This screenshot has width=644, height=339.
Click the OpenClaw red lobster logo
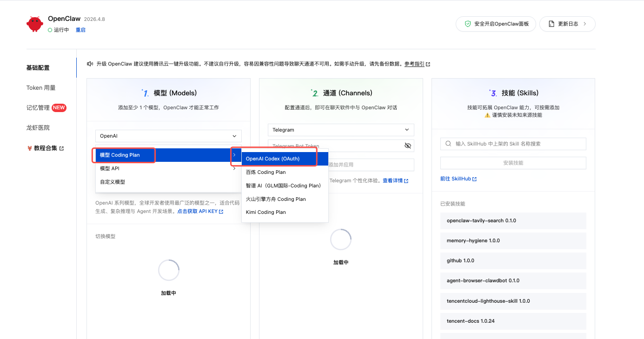[x=35, y=24]
